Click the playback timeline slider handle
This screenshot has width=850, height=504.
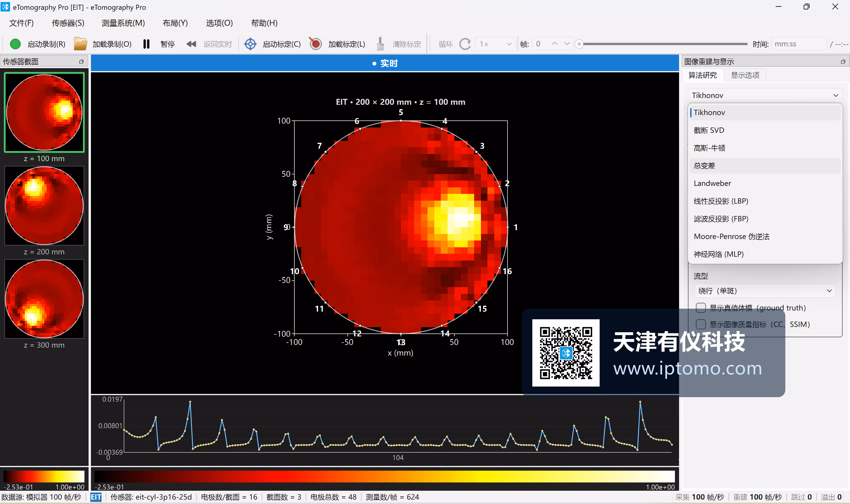tap(579, 44)
